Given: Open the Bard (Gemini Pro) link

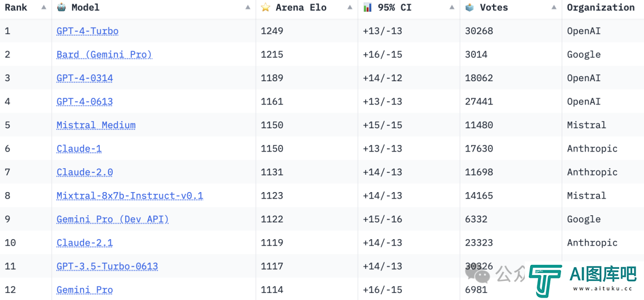Looking at the screenshot, I should click(104, 55).
